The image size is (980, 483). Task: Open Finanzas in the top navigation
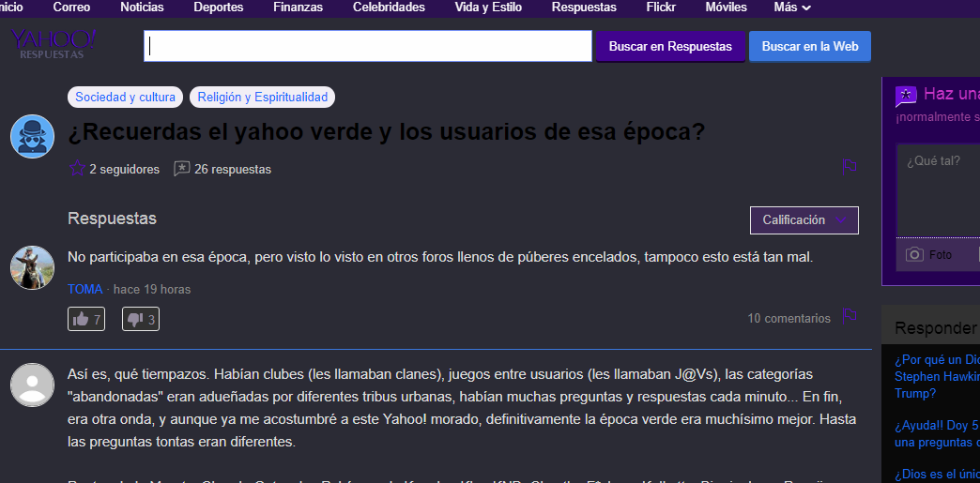(x=299, y=8)
